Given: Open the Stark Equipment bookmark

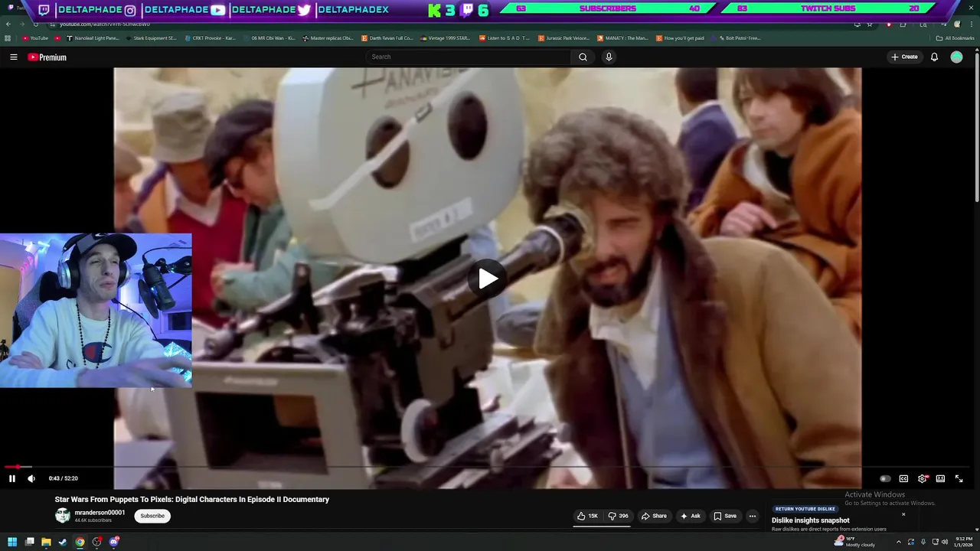Looking at the screenshot, I should pos(151,38).
